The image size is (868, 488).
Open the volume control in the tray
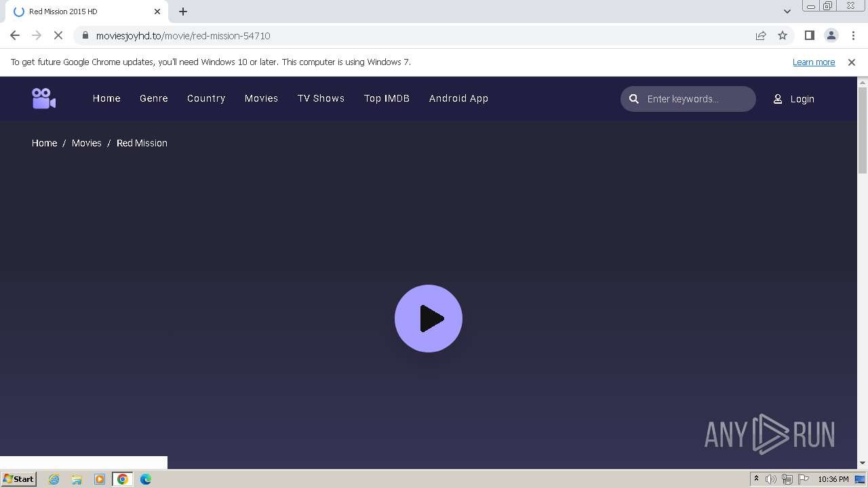click(x=771, y=479)
